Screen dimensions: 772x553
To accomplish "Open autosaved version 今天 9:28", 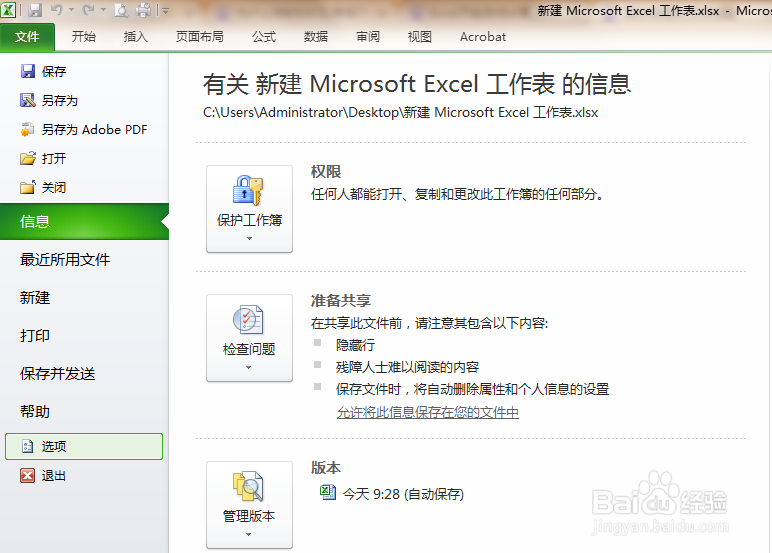I will 403,494.
